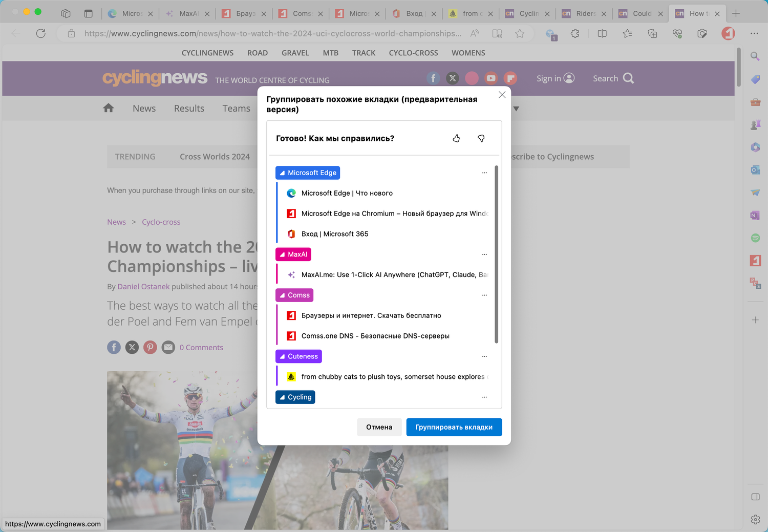Add page to favorites with star icon
The height and width of the screenshot is (532, 768).
point(520,34)
